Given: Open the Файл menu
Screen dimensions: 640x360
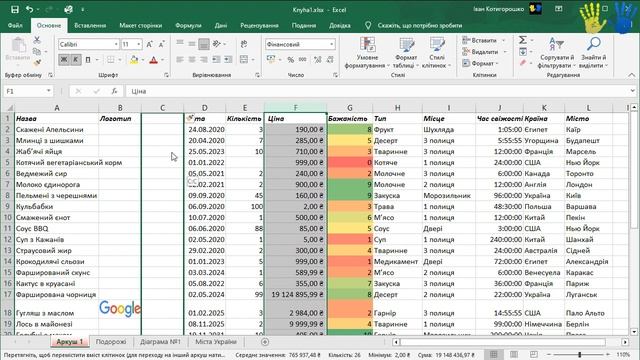Looking at the screenshot, I should 15,25.
